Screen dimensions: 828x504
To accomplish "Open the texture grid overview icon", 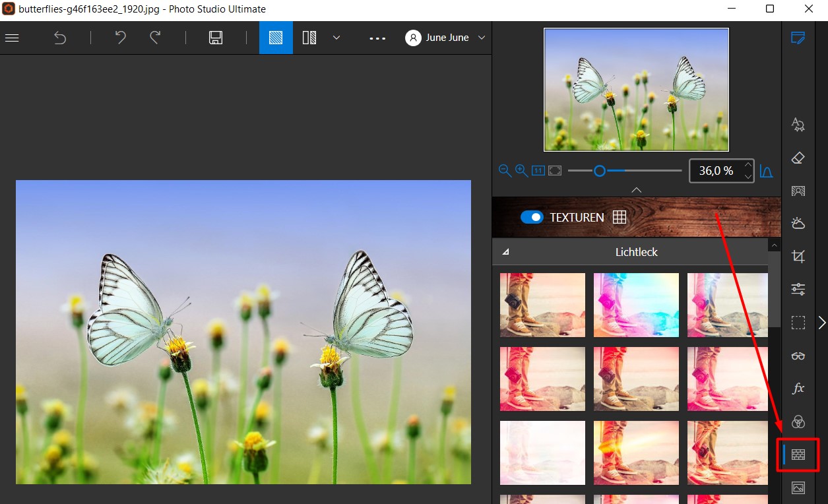I will (x=619, y=217).
